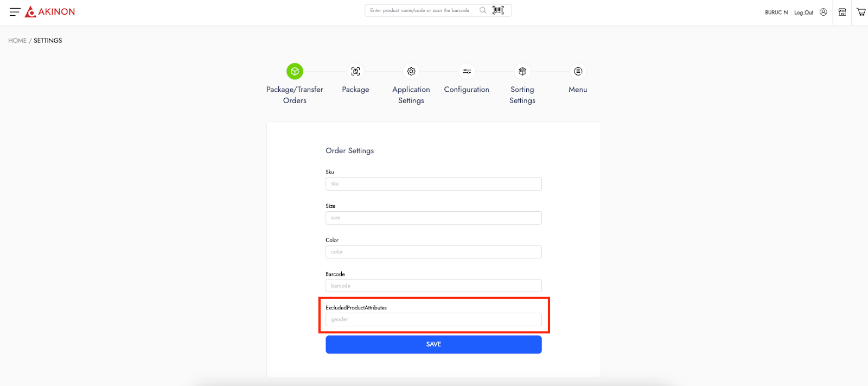Focus the Sku input field

(x=433, y=183)
